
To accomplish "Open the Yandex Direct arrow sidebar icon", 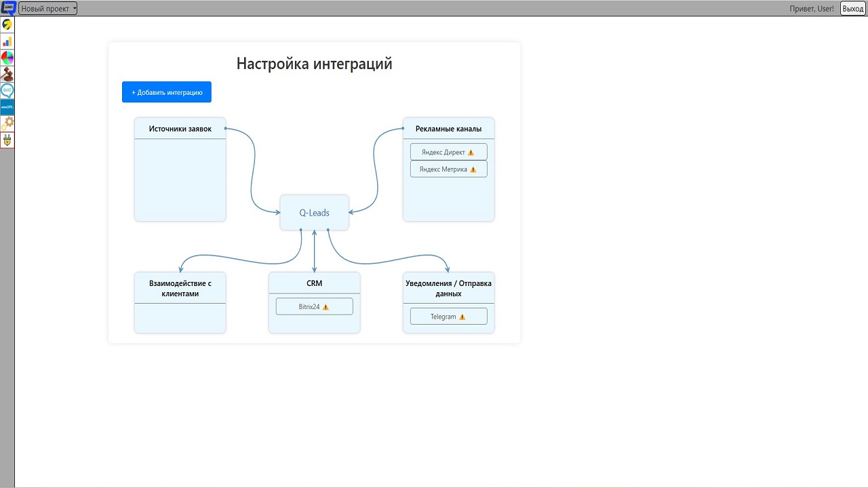I will coord(7,25).
